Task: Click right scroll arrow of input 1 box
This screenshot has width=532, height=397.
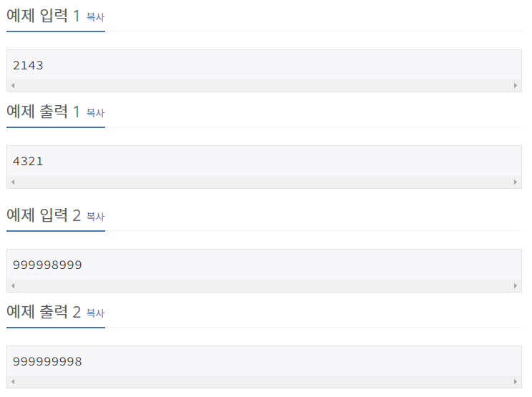Action: pyautogui.click(x=516, y=85)
